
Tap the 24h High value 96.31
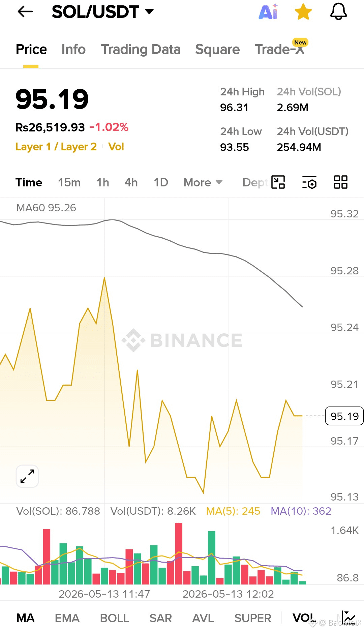click(234, 108)
